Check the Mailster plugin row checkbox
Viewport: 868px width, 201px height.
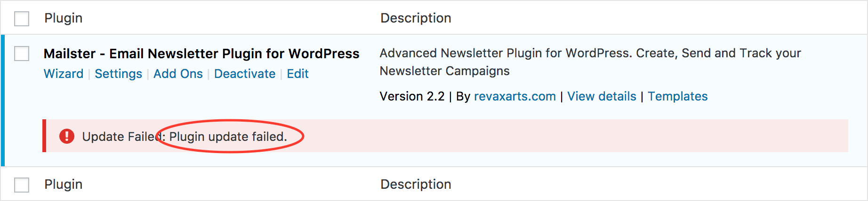22,54
